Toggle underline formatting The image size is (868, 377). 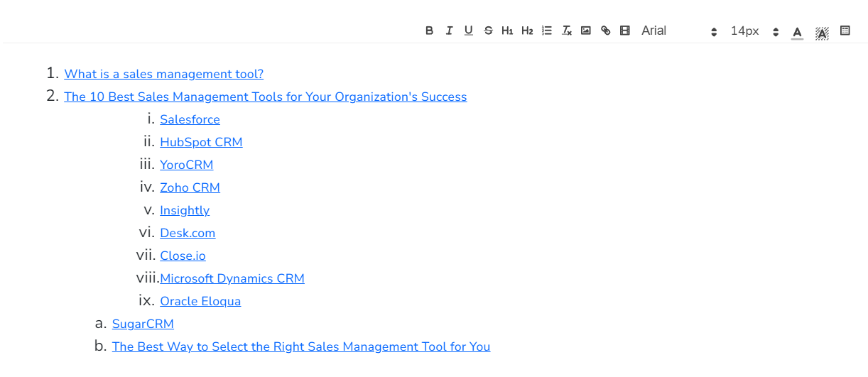coord(469,31)
